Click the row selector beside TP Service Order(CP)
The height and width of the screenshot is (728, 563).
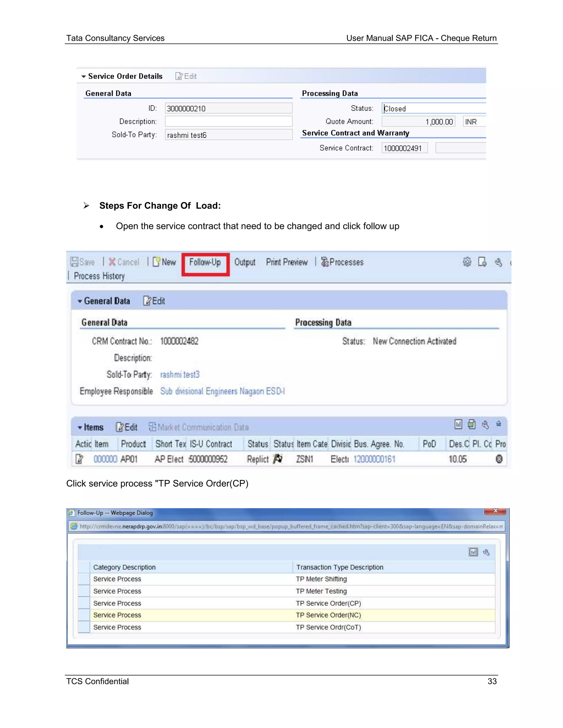(84, 603)
